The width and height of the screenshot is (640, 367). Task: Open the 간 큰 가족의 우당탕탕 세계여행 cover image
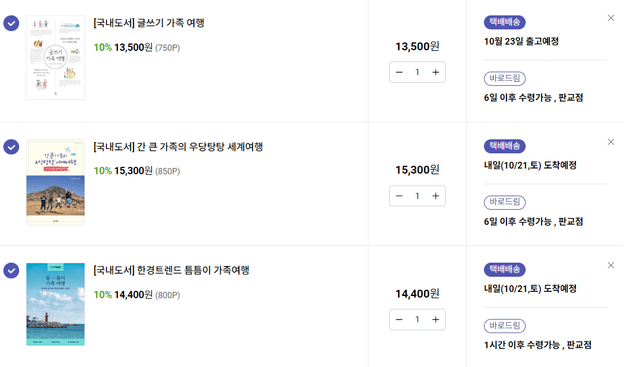pos(56,182)
